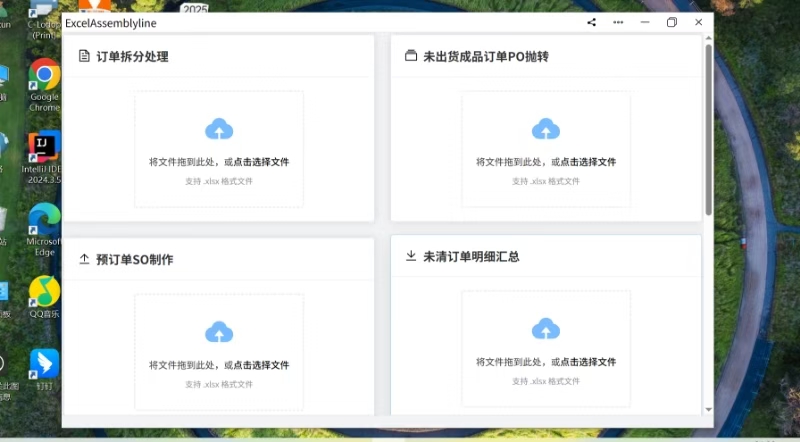
Task: Click 支持 .xlsx 格式文件 text in 未清订单明细汇总 card
Action: pyautogui.click(x=546, y=381)
